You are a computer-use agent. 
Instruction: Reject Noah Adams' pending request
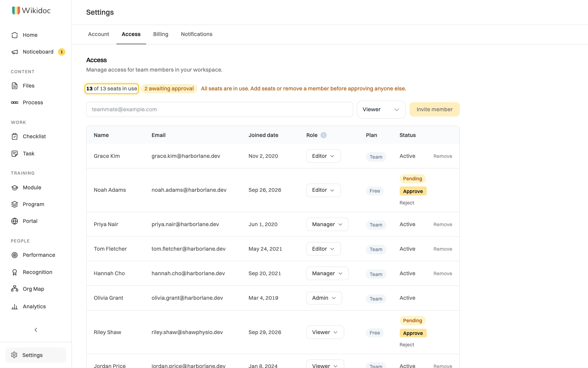point(406,203)
